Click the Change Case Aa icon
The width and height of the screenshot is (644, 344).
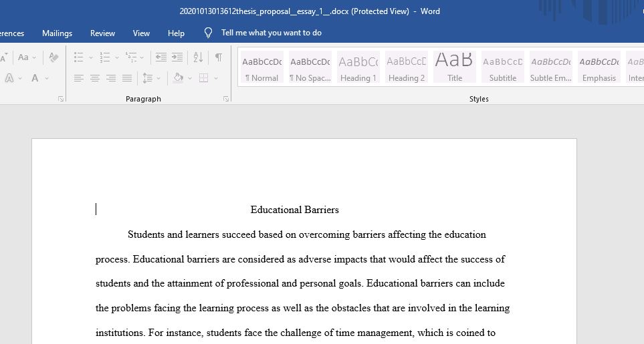coord(23,57)
